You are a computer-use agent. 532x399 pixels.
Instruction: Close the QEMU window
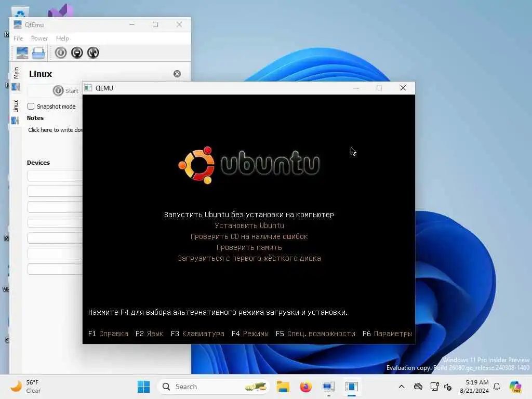[x=403, y=88]
